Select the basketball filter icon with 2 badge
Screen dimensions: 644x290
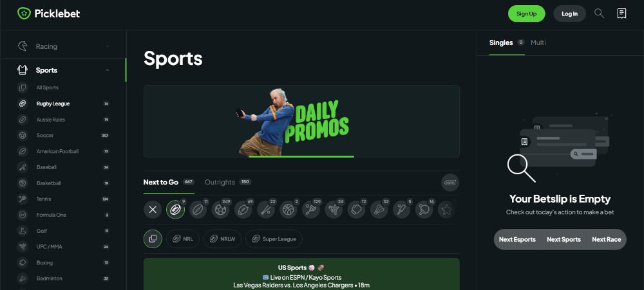(x=289, y=210)
